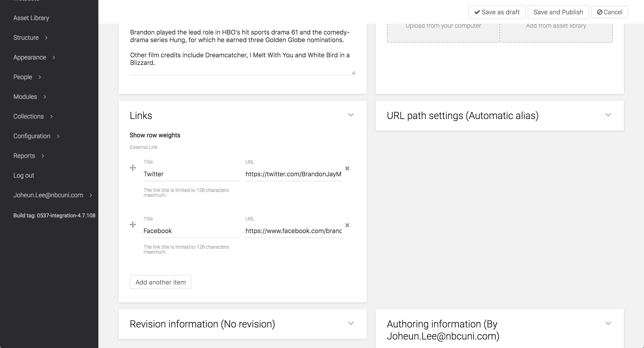
Task: Log out from sidebar
Action: tap(23, 176)
